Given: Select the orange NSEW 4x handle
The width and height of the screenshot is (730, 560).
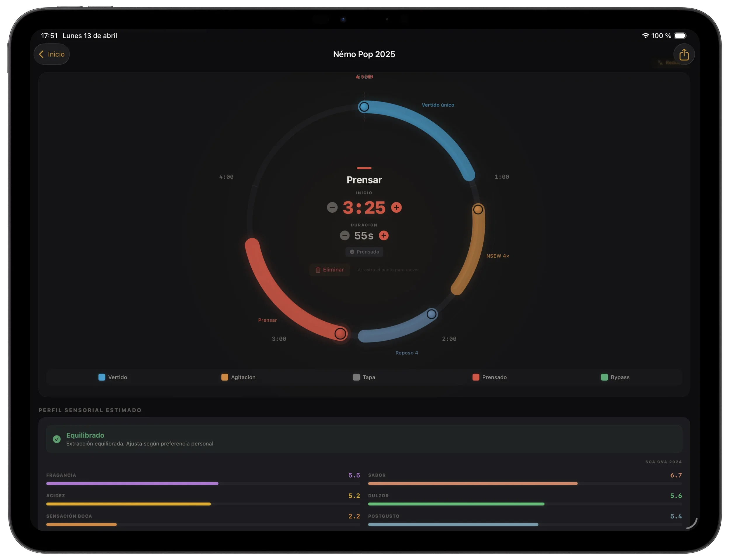Looking at the screenshot, I should [478, 209].
